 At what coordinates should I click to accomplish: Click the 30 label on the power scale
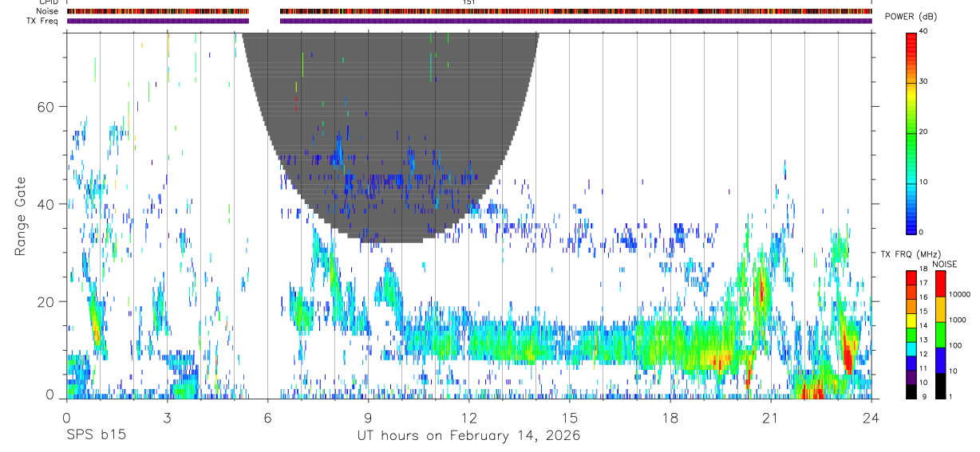(924, 82)
